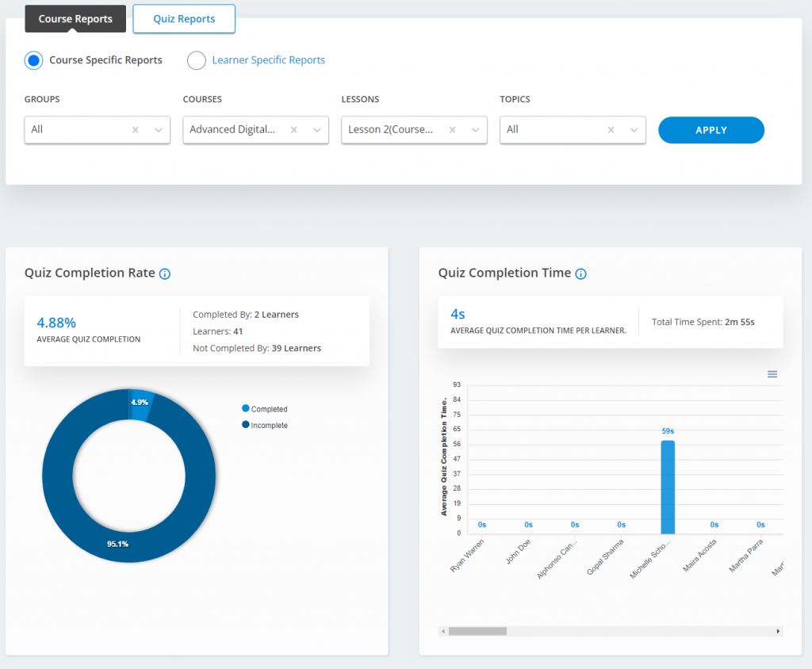This screenshot has width=812, height=669.
Task: Click the 4s average completion time value
Action: tap(458, 315)
